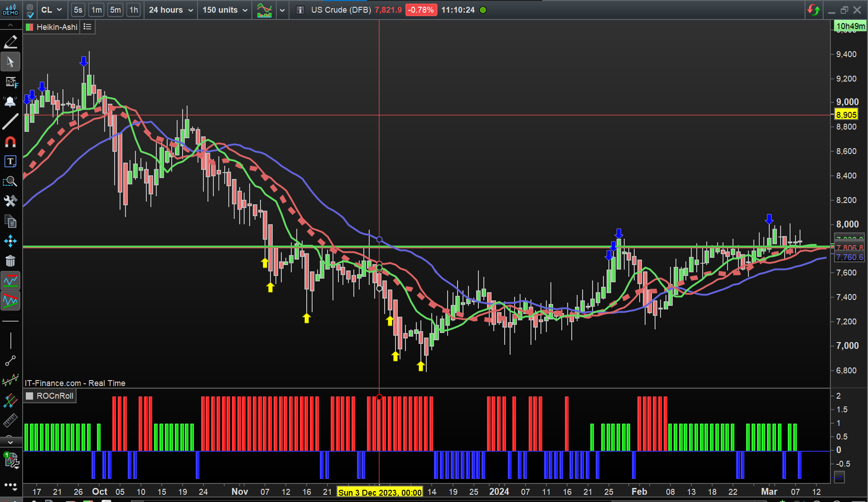Switch to 5s timeframe

[78, 10]
